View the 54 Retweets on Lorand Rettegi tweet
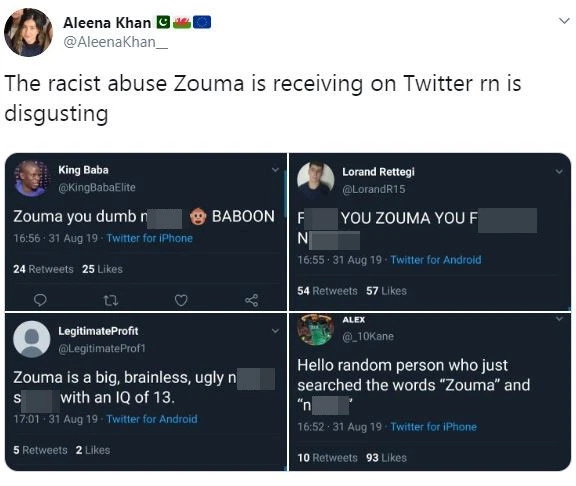The width and height of the screenshot is (576, 486). click(327, 291)
